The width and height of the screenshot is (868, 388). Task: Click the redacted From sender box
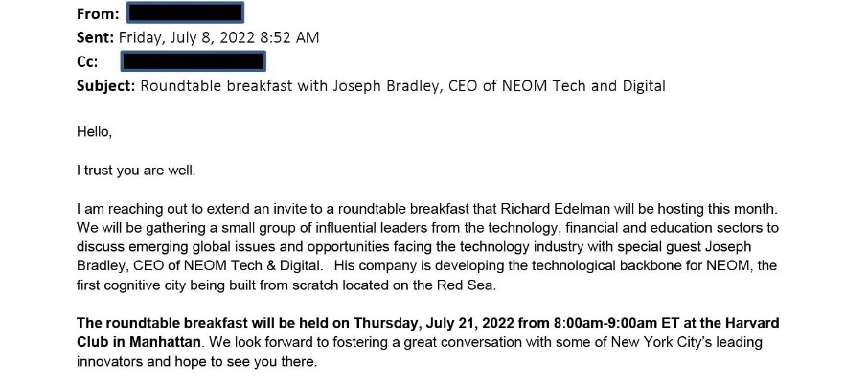point(185,12)
